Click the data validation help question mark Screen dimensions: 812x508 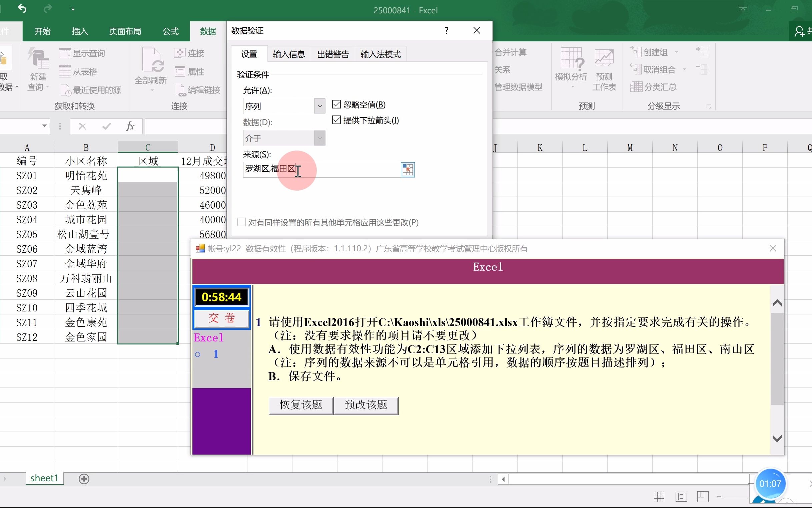click(446, 31)
